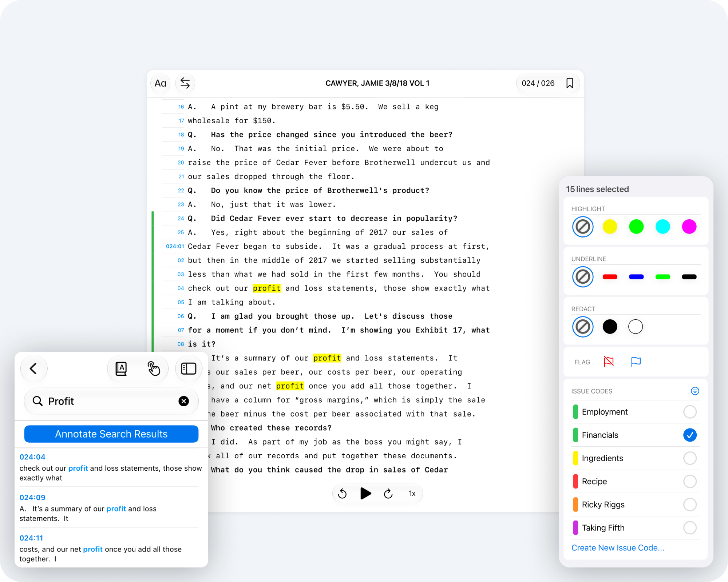Skip forward with the forward arrow

coord(388,494)
